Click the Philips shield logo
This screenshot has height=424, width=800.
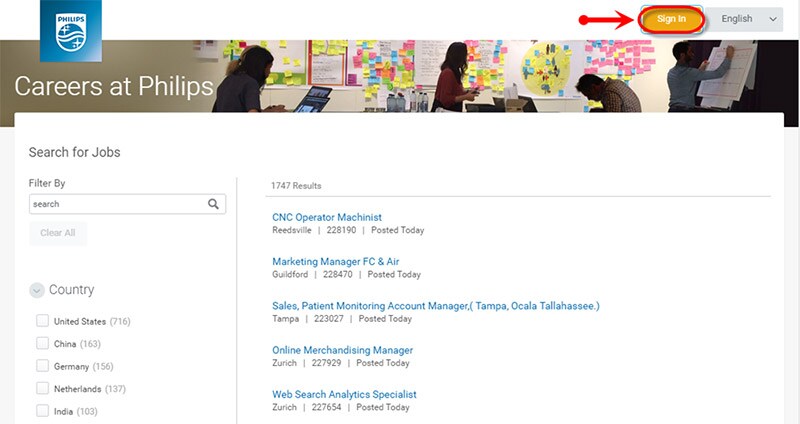(x=71, y=31)
